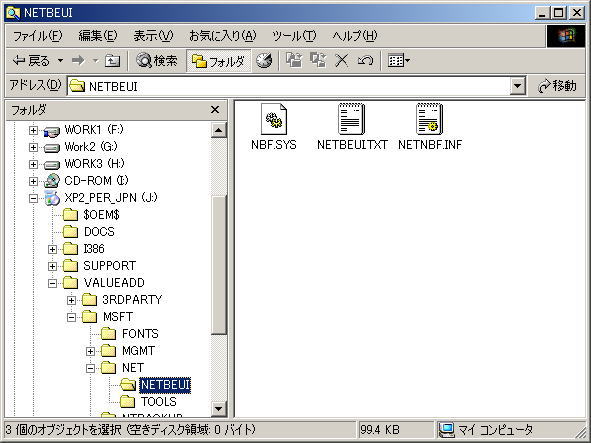Viewport: 591px width, 443px height.
Task: Select the NETNBF.INF file icon
Action: coord(429,119)
